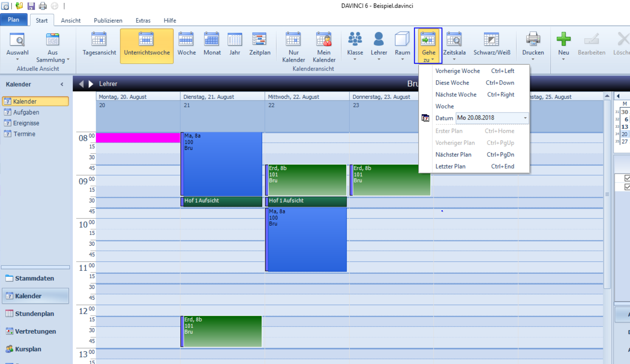Click the Bearbeiten edit icon
The width and height of the screenshot is (630, 364).
(x=591, y=39)
